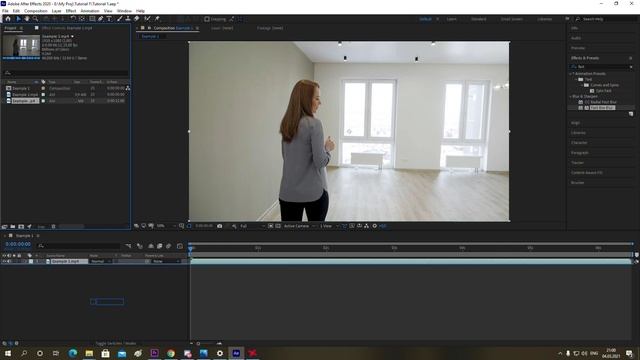
Task: Expand the Character panel
Action: point(579,143)
